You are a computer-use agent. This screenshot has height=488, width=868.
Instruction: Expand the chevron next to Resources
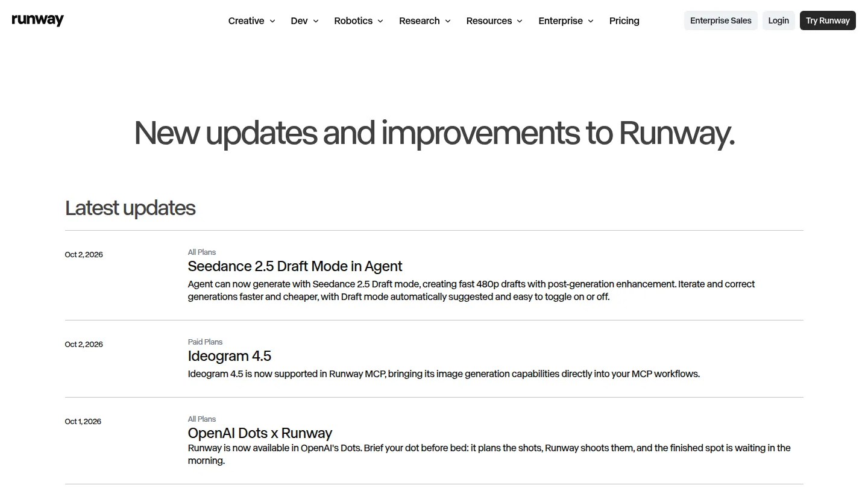(520, 21)
